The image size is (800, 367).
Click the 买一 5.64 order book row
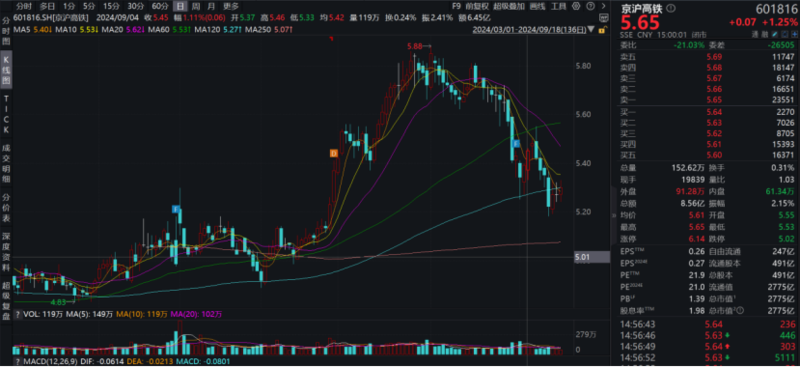coord(707,112)
